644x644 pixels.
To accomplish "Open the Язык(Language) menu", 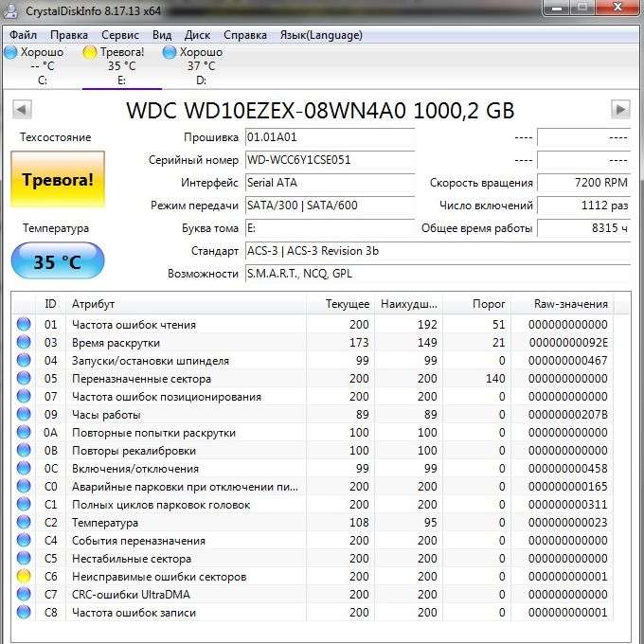I will [x=320, y=35].
